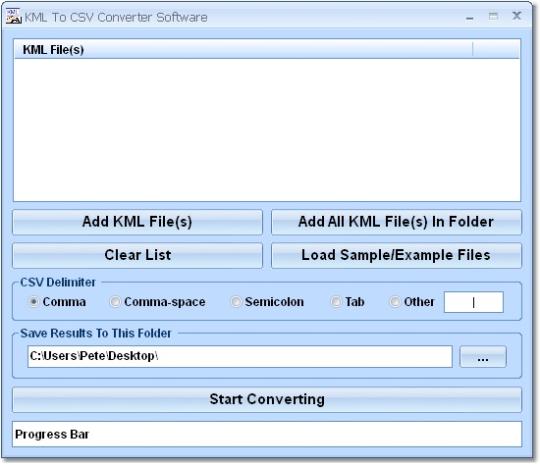Load Sample/Example Files
Viewport: 540px width, 465px height.
coord(396,256)
